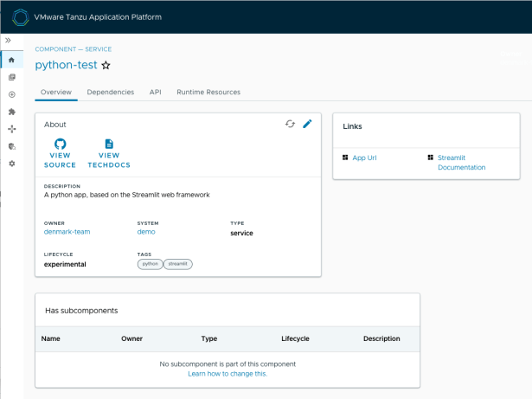Viewport: 532px width, 399px height.
Task: Click the 'service' type value
Action: pyautogui.click(x=241, y=234)
